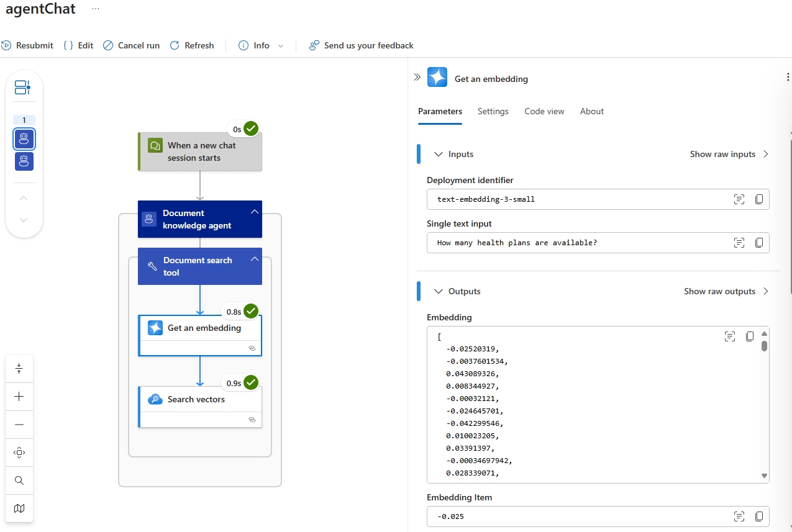Click the zoom in plus icon
Screen dimensions: 792x532
[19, 397]
